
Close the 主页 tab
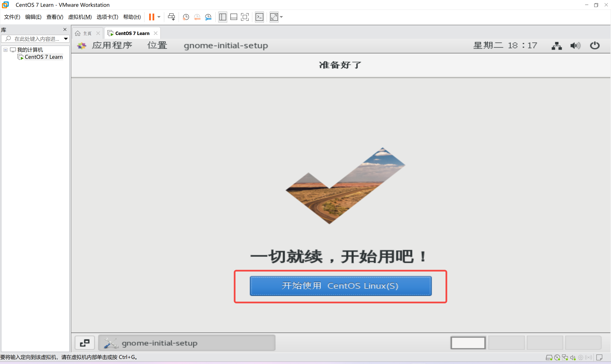(98, 33)
